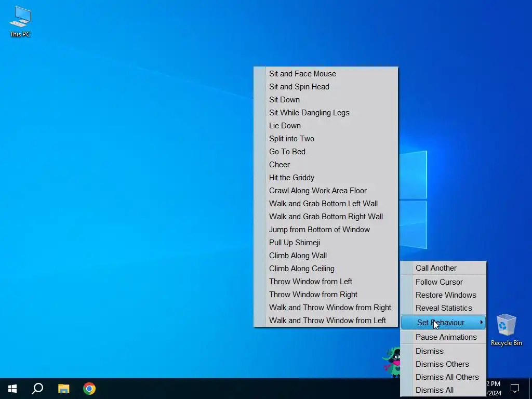Choose Throw Window from Right

326,295
